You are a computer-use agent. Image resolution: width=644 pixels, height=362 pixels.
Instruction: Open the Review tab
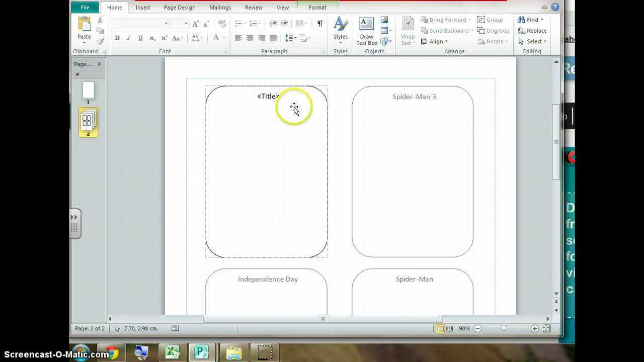254,8
